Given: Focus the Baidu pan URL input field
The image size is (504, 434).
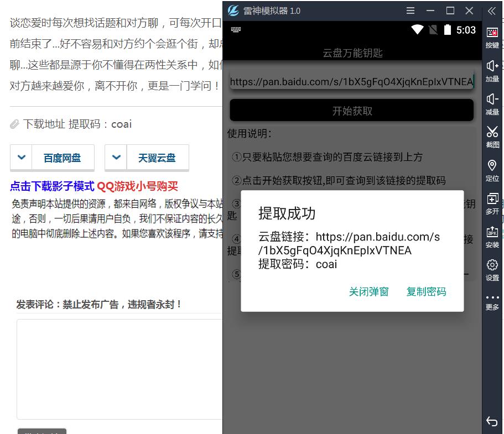Looking at the screenshot, I should 352,82.
